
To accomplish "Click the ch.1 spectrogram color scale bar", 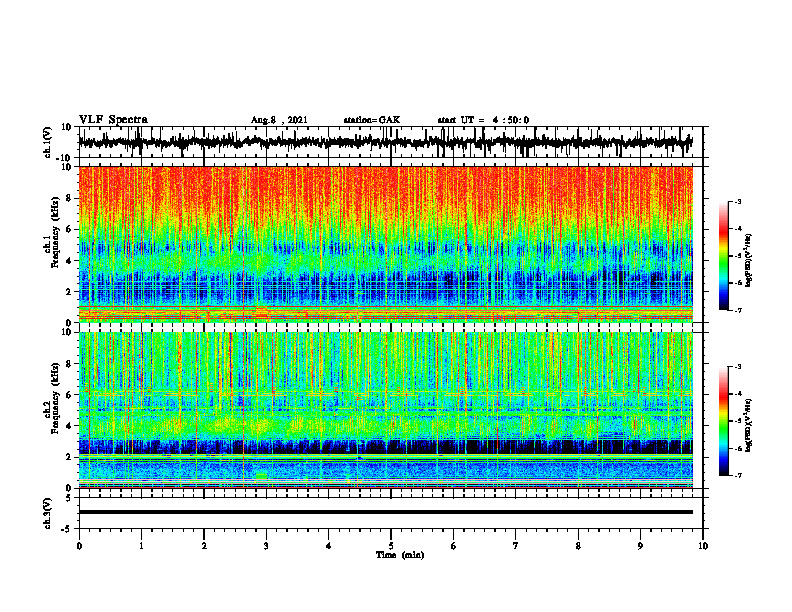I will click(x=723, y=255).
